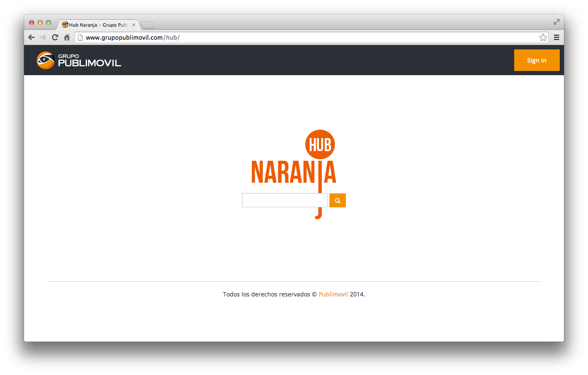Click the Sign in button
The width and height of the screenshot is (588, 375).
coord(537,60)
